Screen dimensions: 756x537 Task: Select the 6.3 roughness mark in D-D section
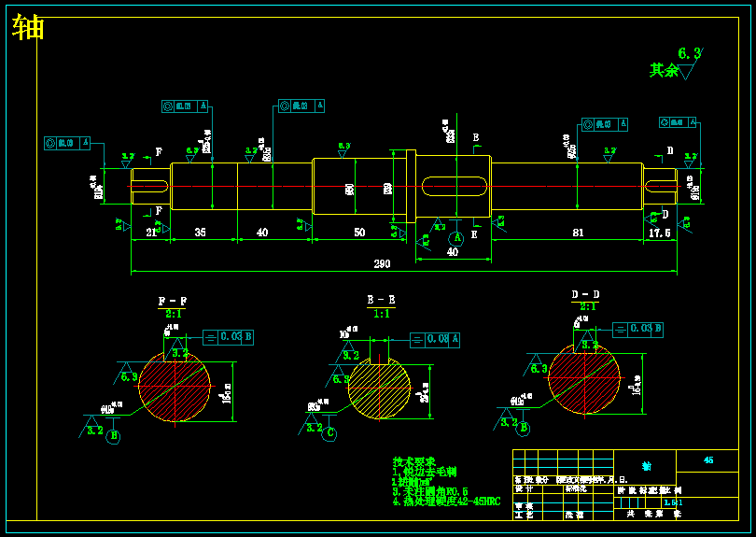[x=536, y=365]
